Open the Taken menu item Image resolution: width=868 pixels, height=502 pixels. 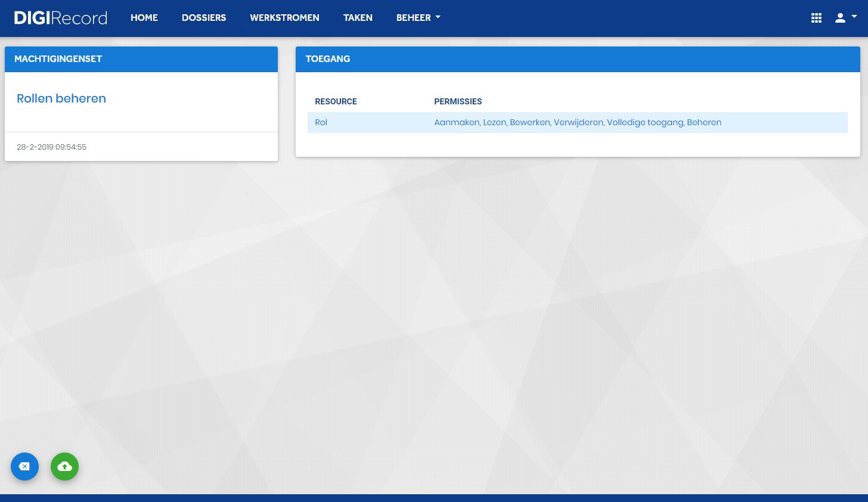(x=358, y=18)
